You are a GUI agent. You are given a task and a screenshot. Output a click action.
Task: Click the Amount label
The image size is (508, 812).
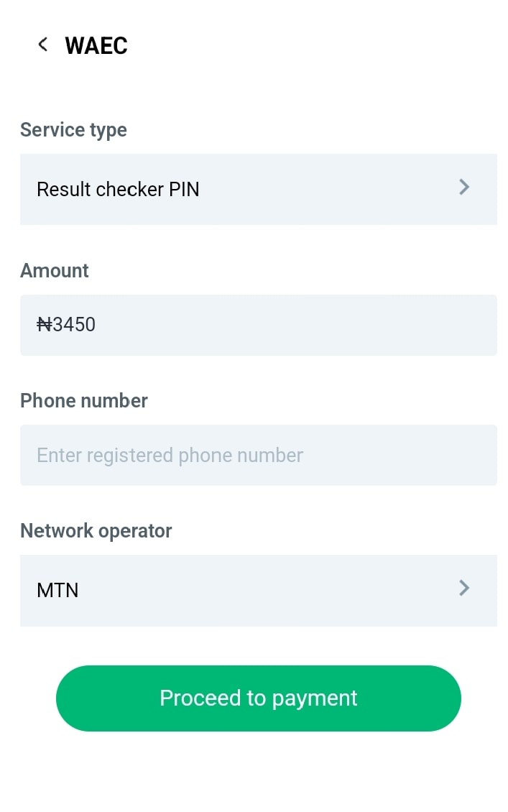54,270
